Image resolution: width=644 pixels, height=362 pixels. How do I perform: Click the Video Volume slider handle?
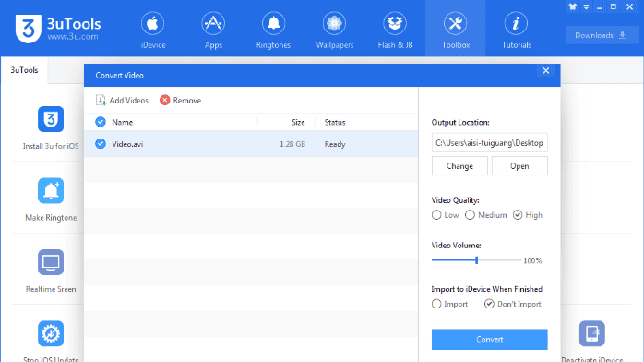tap(476, 260)
